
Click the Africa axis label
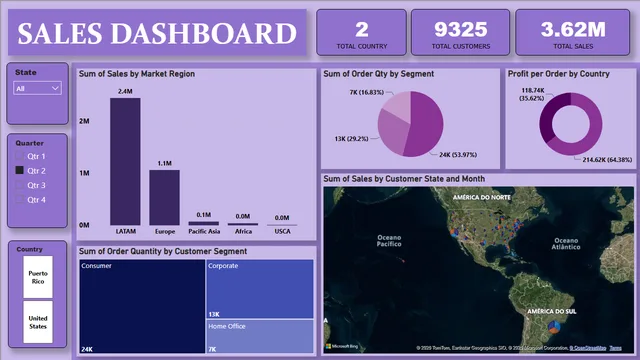pos(243,231)
